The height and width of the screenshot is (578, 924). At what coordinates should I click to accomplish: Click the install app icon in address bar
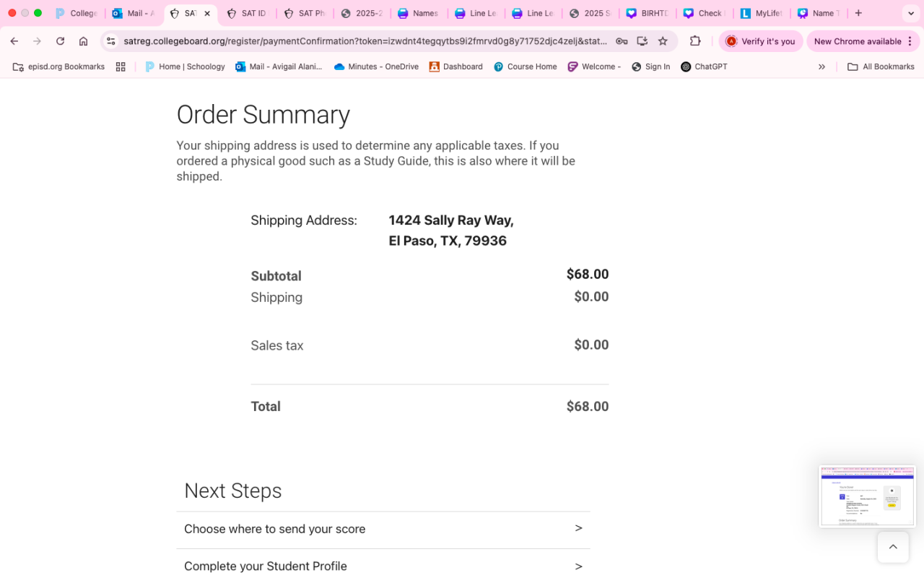click(x=642, y=41)
